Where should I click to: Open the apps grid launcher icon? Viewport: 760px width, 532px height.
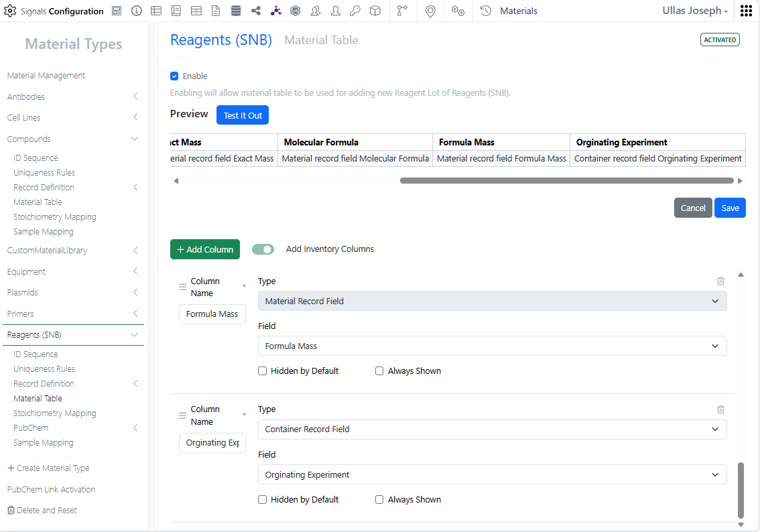click(x=746, y=11)
